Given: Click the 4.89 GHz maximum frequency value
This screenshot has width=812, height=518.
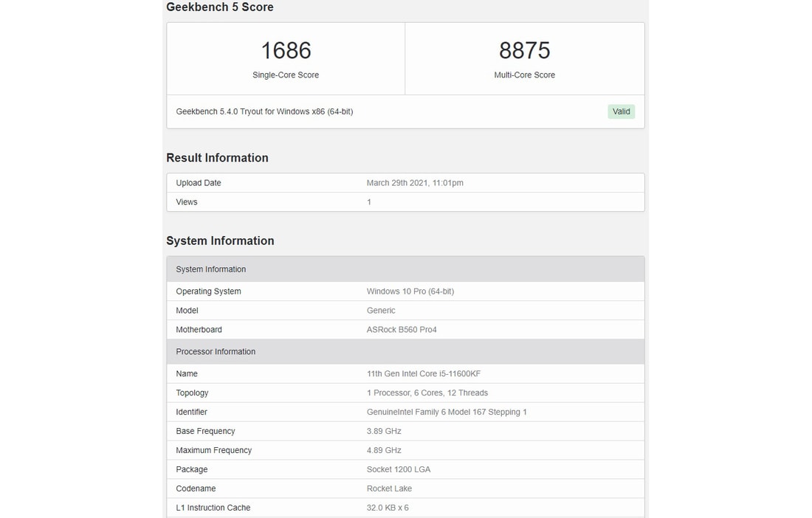Looking at the screenshot, I should click(x=384, y=451).
